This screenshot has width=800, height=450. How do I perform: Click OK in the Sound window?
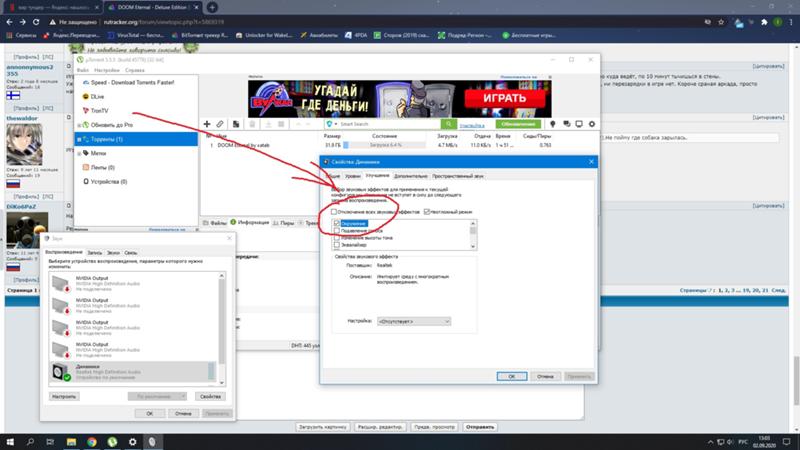pyautogui.click(x=149, y=413)
